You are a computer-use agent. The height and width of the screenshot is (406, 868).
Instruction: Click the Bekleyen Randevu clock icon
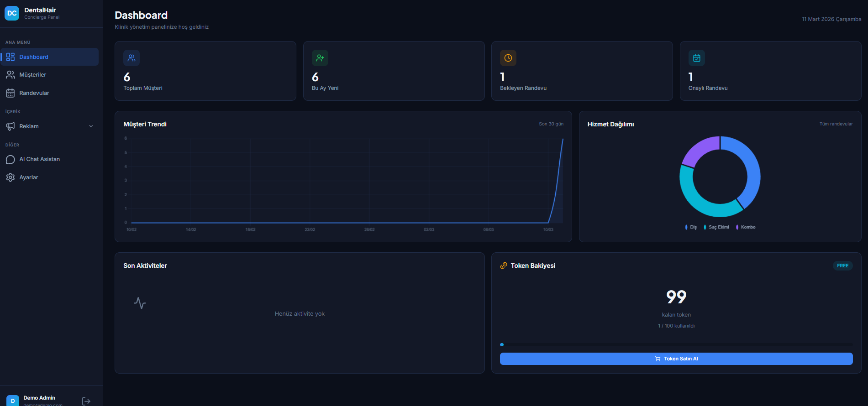[x=508, y=58]
